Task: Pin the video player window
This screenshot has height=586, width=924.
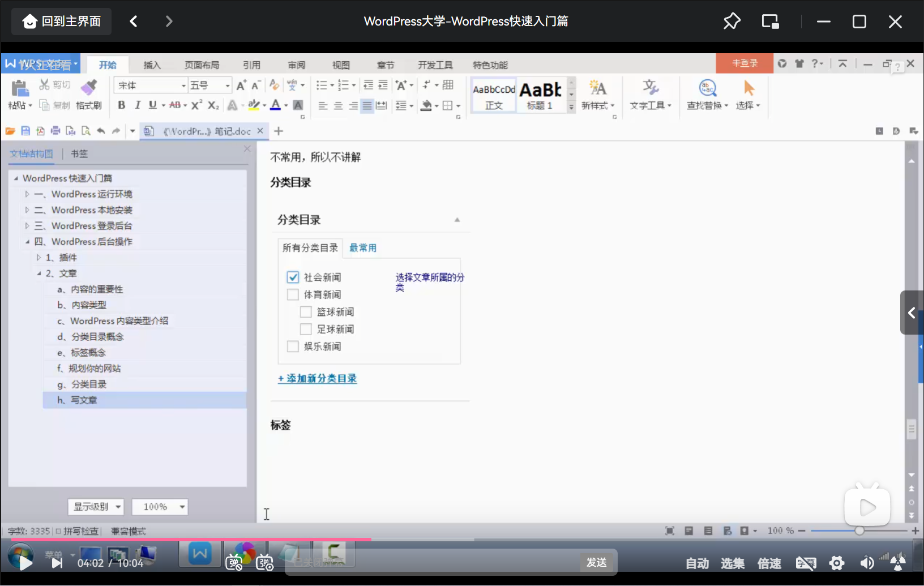Action: (x=732, y=22)
